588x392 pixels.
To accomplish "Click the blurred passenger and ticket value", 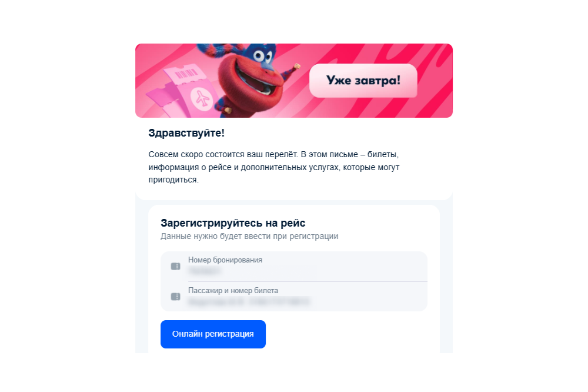I will (x=249, y=301).
